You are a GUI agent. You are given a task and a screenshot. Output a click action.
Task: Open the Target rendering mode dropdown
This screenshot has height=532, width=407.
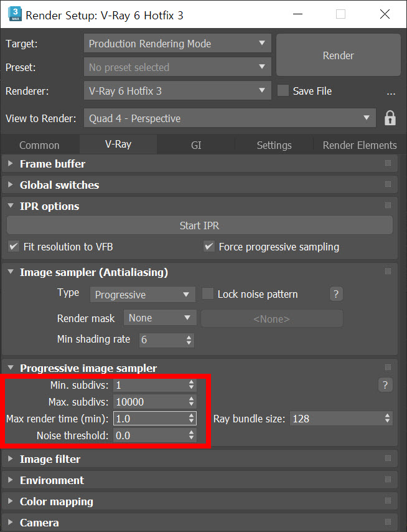coord(177,43)
